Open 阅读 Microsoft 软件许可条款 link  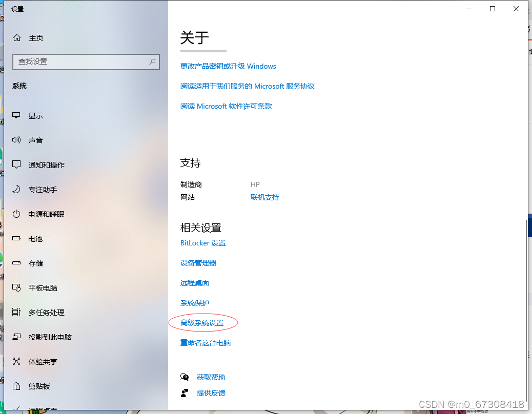226,106
